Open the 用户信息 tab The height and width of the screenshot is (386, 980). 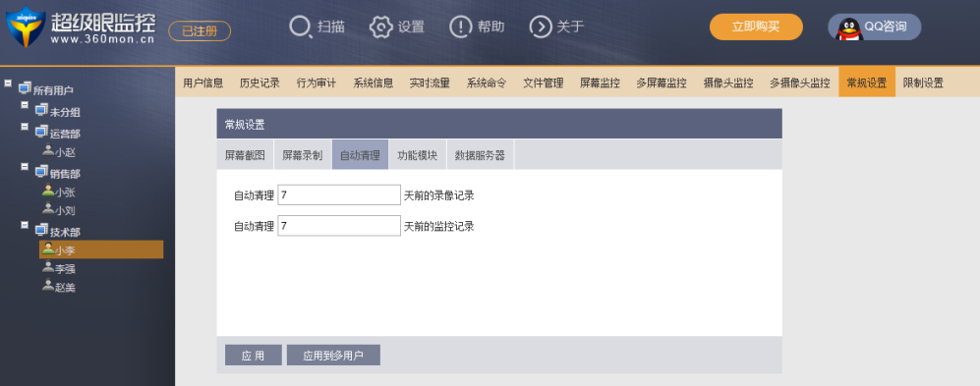(x=203, y=83)
